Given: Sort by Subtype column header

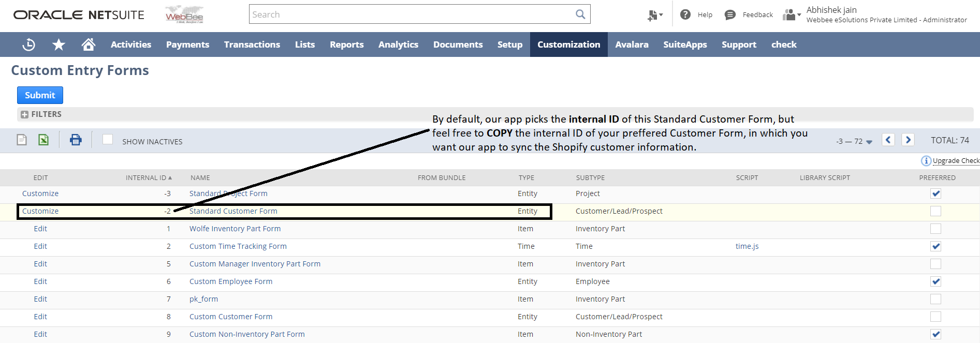Looking at the screenshot, I should 590,177.
